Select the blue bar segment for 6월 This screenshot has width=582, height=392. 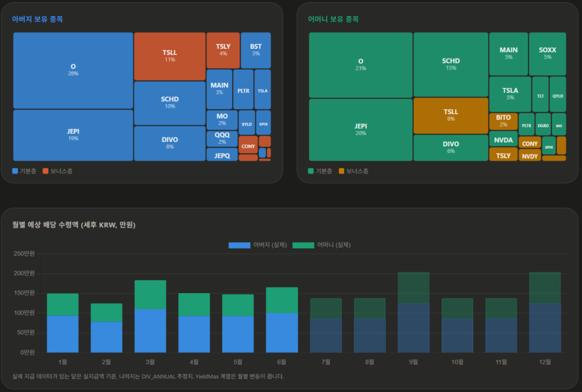(282, 333)
